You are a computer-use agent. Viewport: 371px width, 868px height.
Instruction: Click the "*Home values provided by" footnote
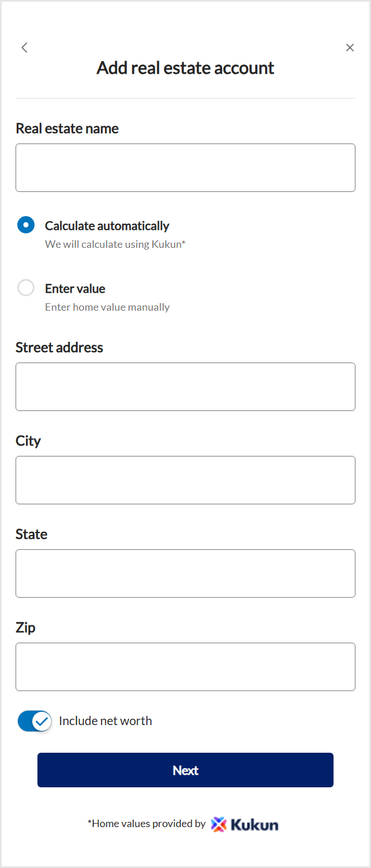[x=146, y=824]
